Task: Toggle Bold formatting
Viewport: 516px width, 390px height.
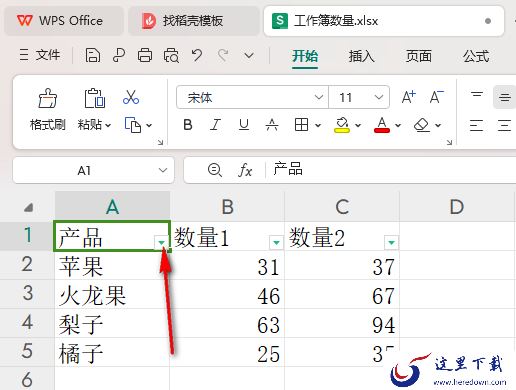Action: (x=188, y=125)
